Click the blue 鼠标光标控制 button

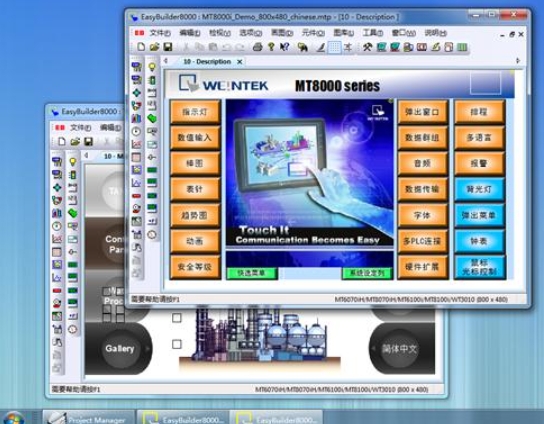point(479,267)
